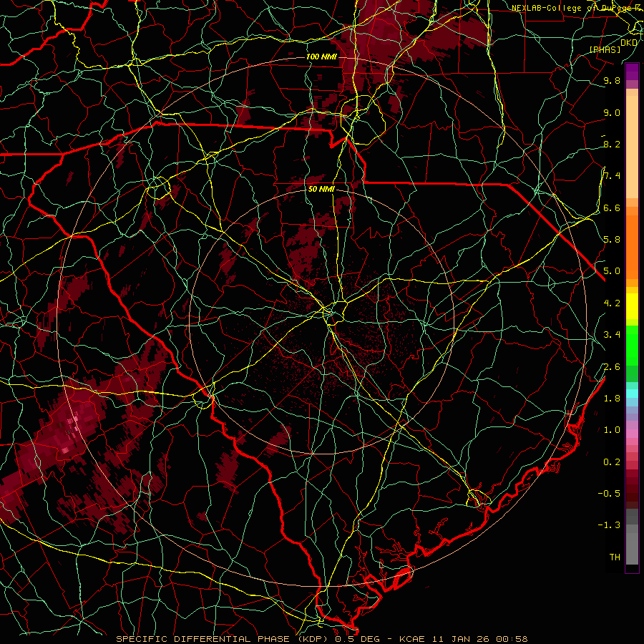This screenshot has width=644, height=644.
Task: Pick the yellow band of the color scale
Action: click(632, 306)
